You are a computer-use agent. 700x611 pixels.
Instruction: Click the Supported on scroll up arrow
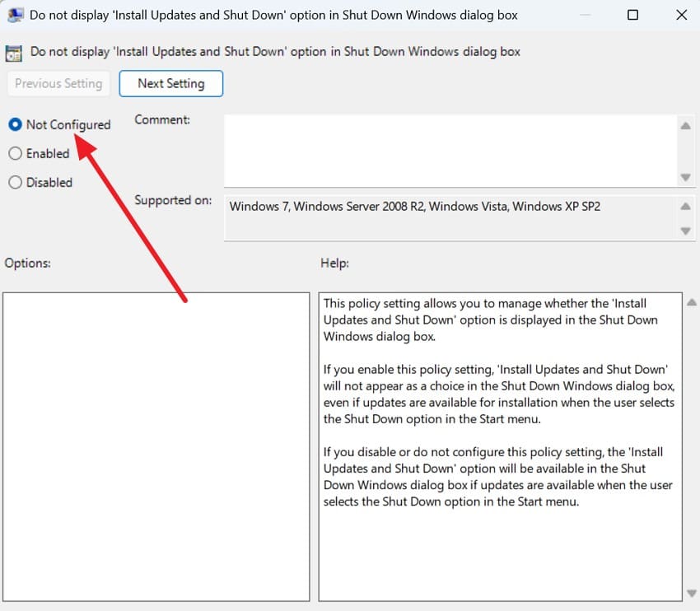(x=686, y=206)
